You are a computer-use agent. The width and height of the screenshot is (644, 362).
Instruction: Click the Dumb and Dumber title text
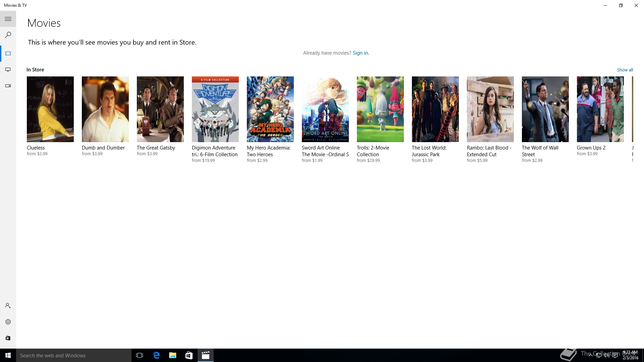coord(103,148)
